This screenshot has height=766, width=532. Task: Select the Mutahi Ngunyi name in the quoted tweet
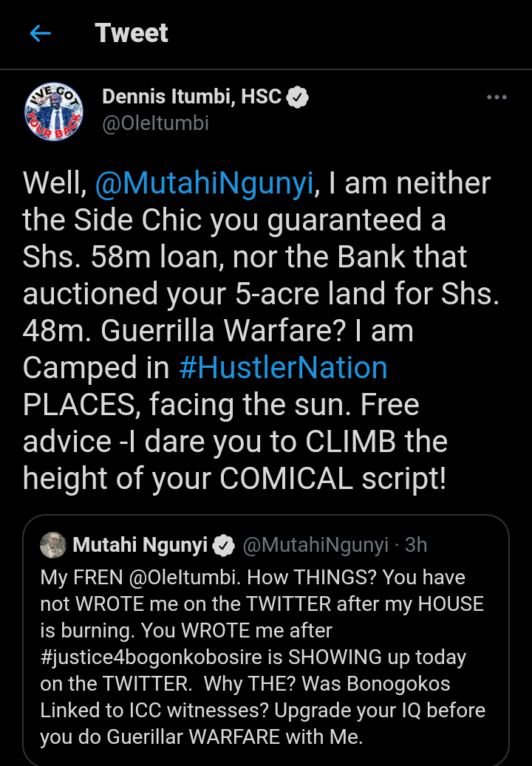tap(140, 546)
